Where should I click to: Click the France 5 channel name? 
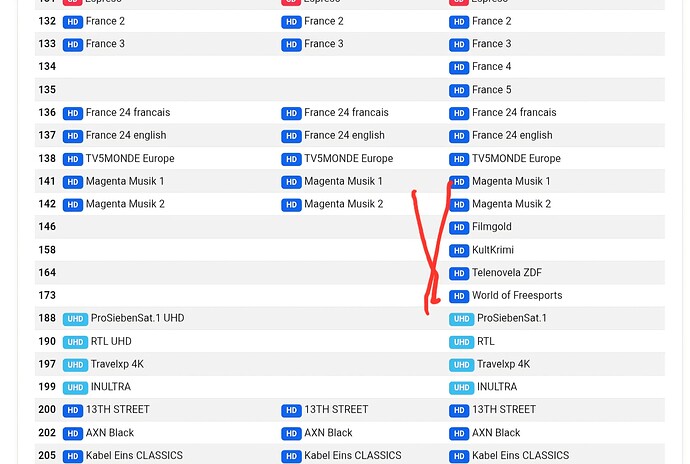tap(492, 90)
